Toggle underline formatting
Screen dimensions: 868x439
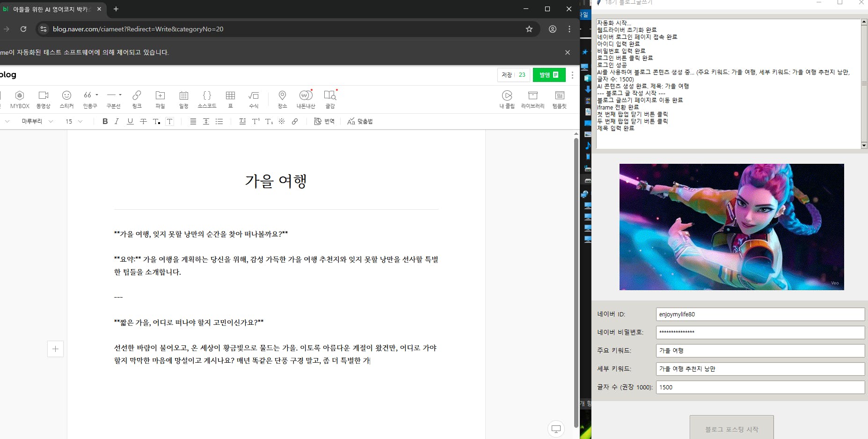130,121
